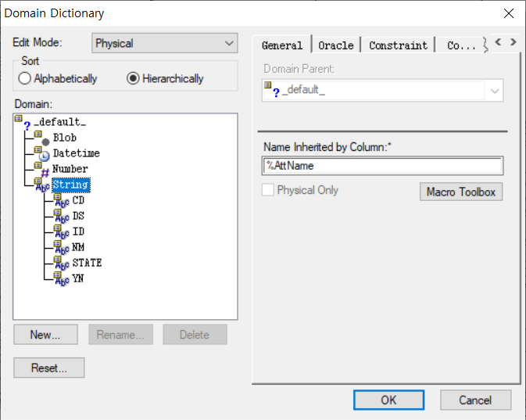
Task: Click the CD domain Abc icon
Action: (x=62, y=201)
